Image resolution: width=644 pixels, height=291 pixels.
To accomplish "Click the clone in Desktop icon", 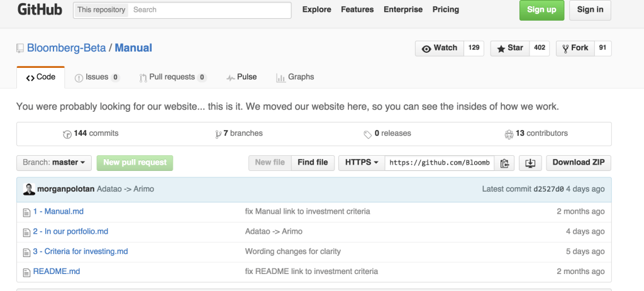I will (530, 163).
